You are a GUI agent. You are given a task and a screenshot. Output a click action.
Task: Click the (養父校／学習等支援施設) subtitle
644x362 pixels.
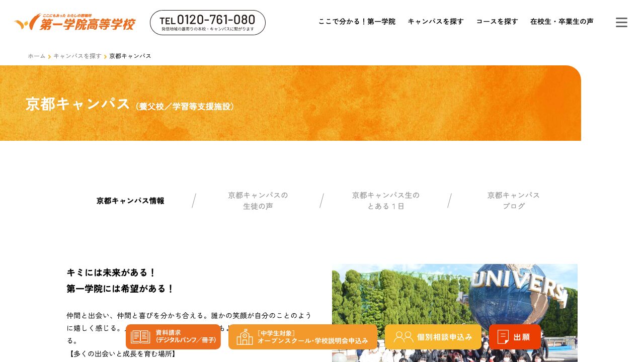click(x=185, y=107)
